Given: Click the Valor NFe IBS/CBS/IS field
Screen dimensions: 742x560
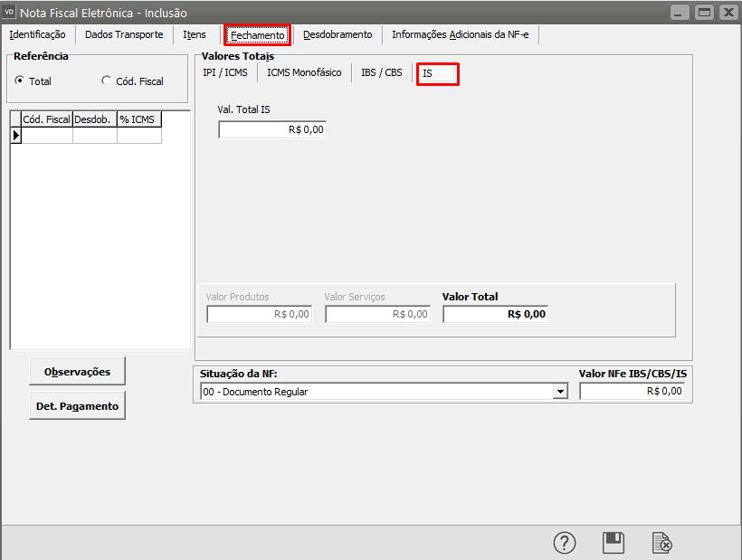Looking at the screenshot, I should pyautogui.click(x=632, y=392).
